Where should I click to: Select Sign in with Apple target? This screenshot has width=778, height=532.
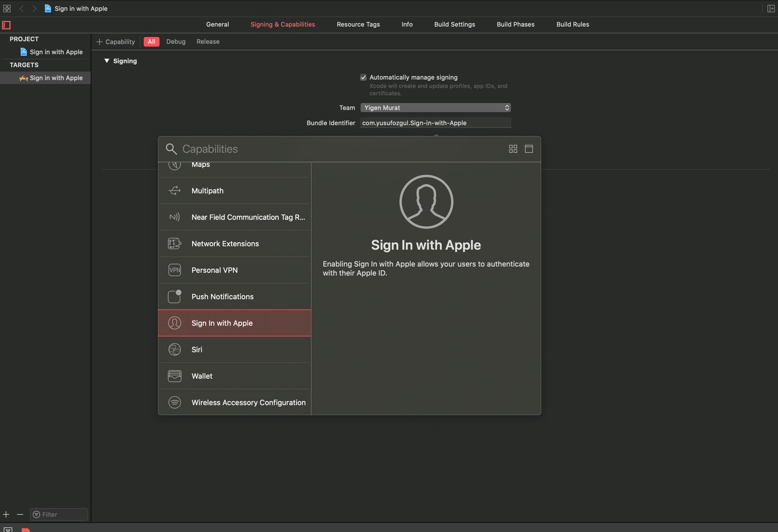(56, 78)
